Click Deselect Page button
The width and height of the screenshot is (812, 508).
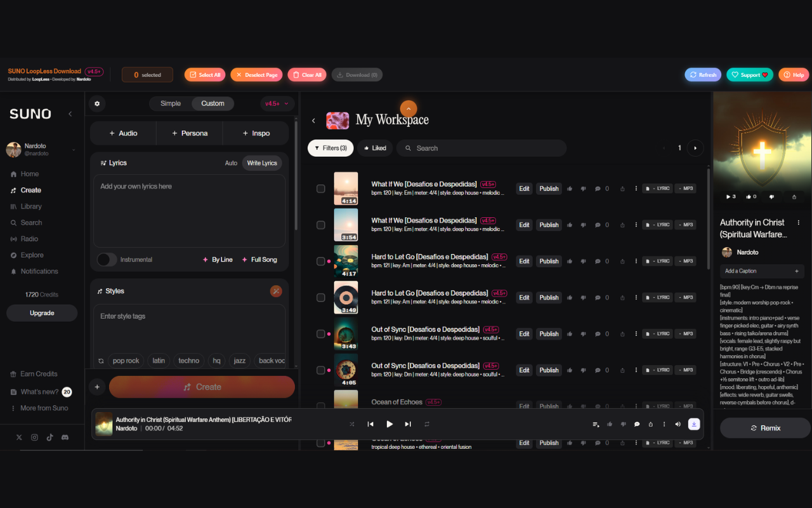click(256, 75)
